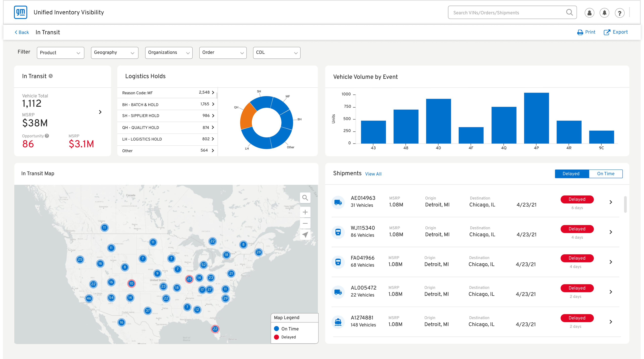Zoom out on the map

pyautogui.click(x=305, y=223)
